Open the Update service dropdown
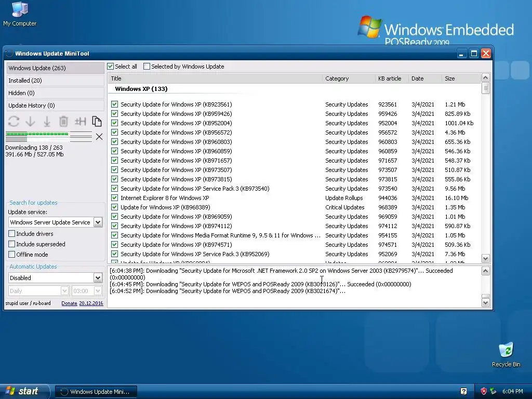 click(98, 222)
